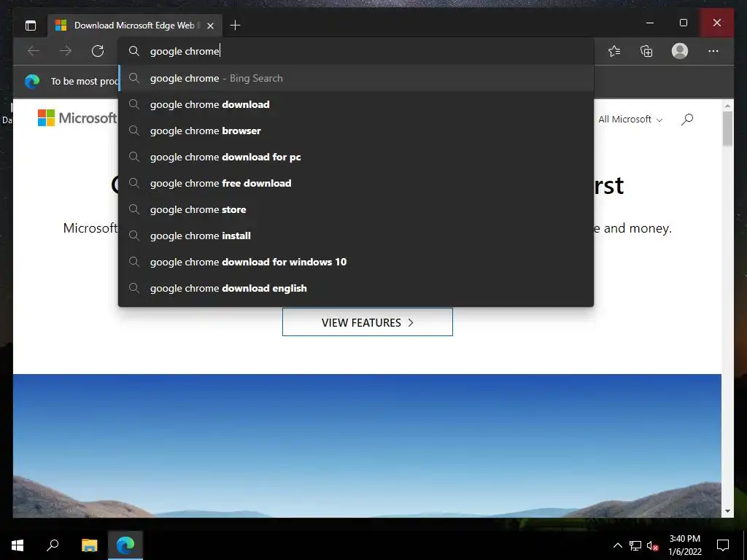Select google chrome store suggestion
Screen dimensions: 747x560
356,209
